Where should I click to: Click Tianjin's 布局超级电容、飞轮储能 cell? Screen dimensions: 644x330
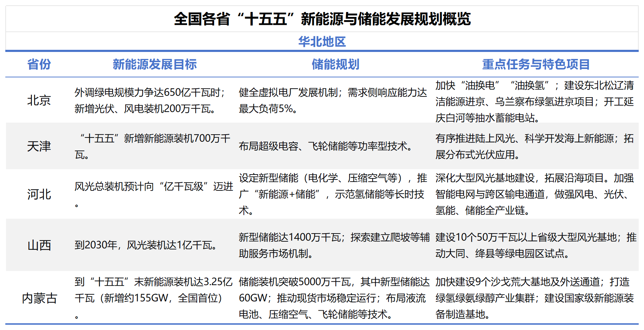tap(326, 146)
